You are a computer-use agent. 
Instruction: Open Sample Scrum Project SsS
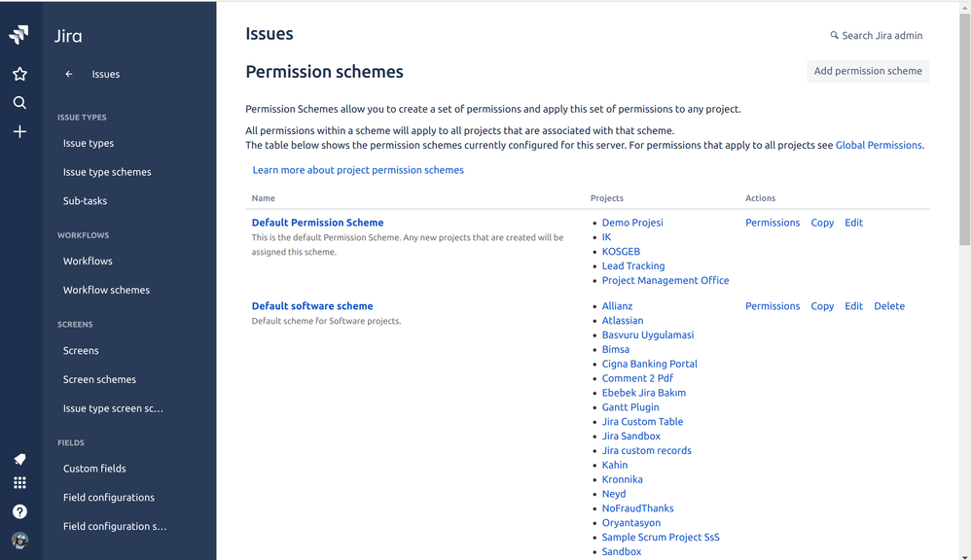coord(661,537)
